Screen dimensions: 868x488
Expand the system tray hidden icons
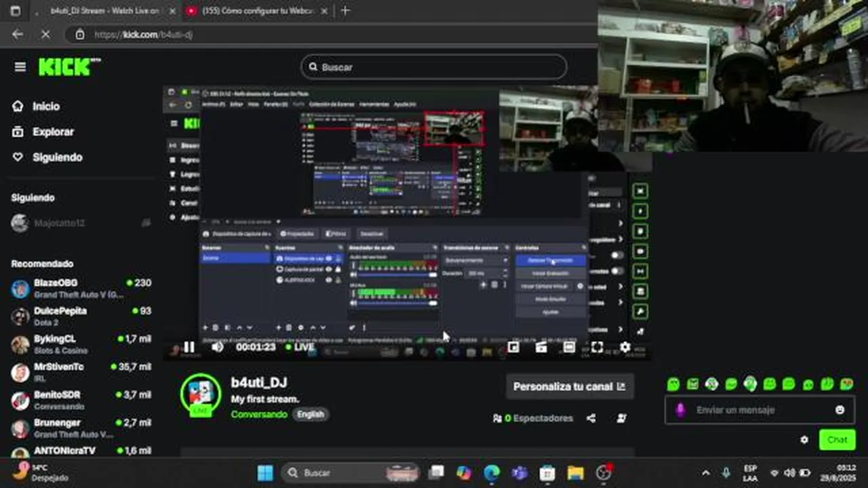(x=706, y=472)
